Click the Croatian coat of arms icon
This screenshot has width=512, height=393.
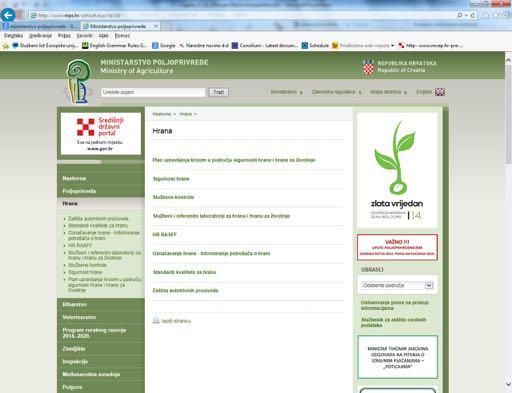[x=368, y=67]
